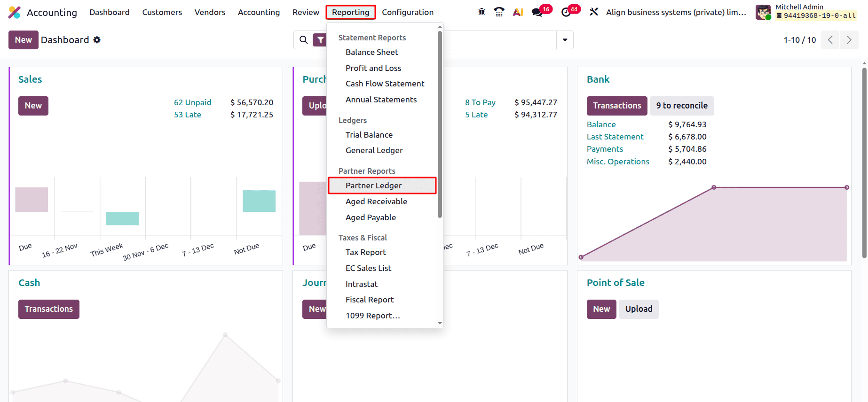Click the Accounting app logo icon
The width and height of the screenshot is (868, 402).
15,12
